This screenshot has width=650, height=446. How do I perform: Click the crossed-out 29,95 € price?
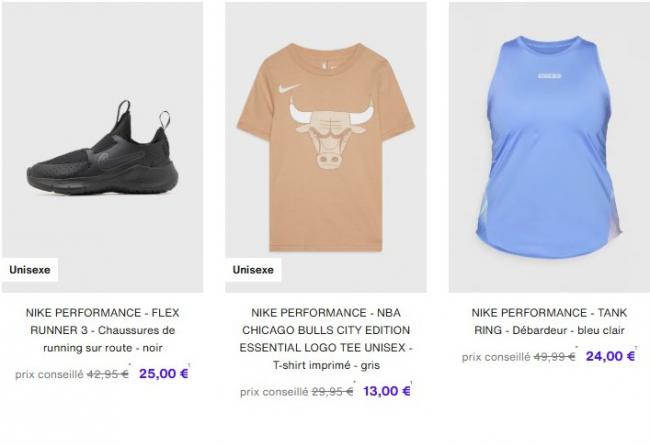332,392
